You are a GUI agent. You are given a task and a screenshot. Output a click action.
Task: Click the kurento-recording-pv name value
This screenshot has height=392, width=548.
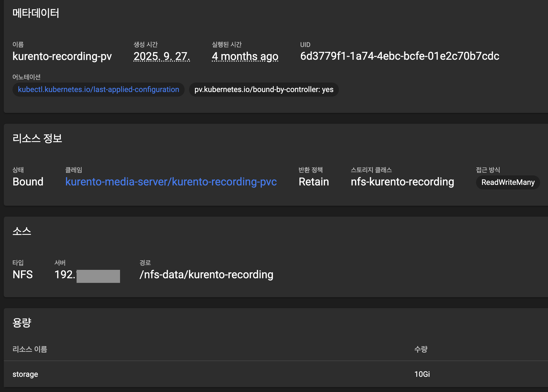(62, 56)
